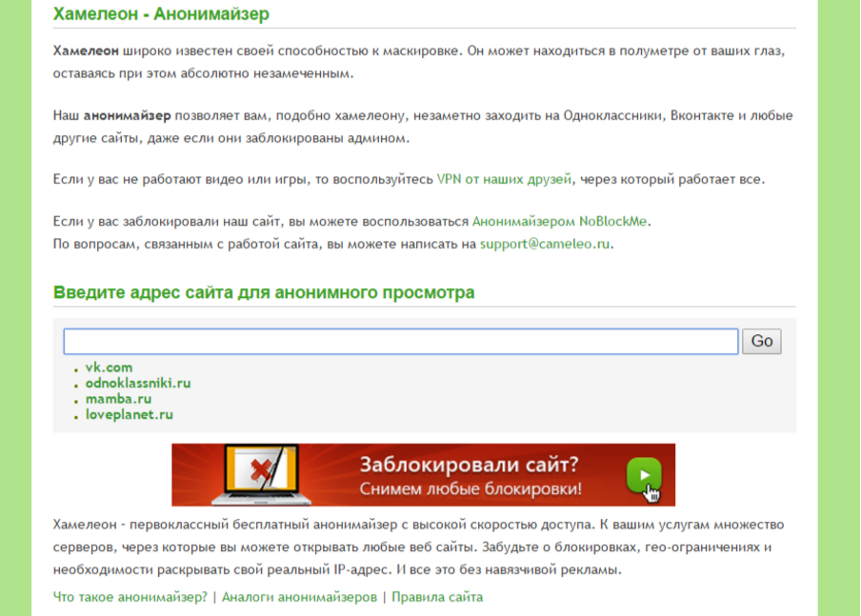The height and width of the screenshot is (616, 861).
Task: Click the Go button
Action: [762, 342]
